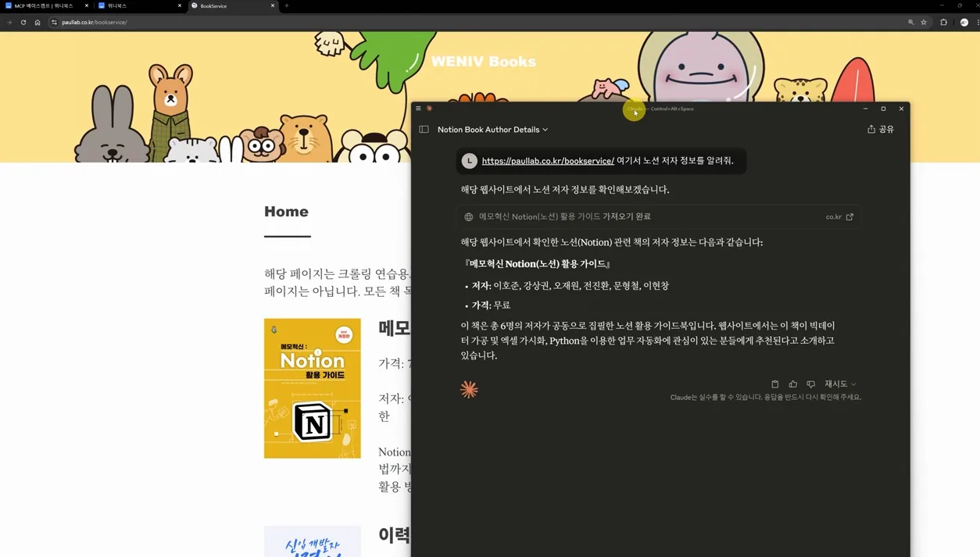Viewport: 980px width, 557px height.
Task: Click the browser forward arrow
Action: (x=9, y=23)
